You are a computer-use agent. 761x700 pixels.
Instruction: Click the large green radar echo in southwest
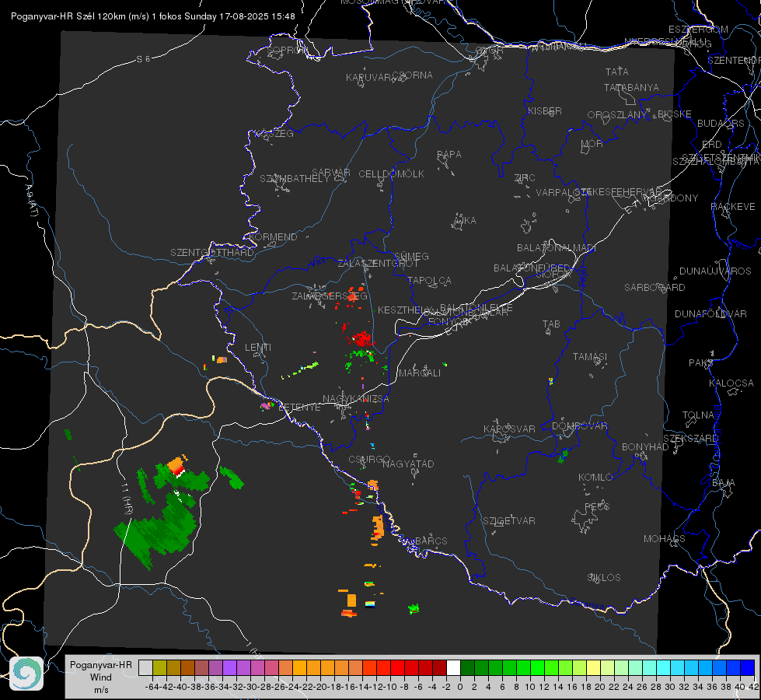click(x=160, y=530)
